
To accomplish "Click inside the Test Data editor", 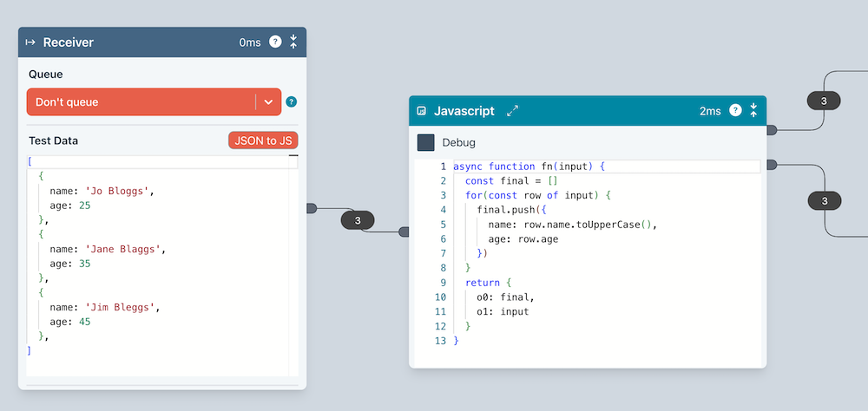I will (x=156, y=260).
